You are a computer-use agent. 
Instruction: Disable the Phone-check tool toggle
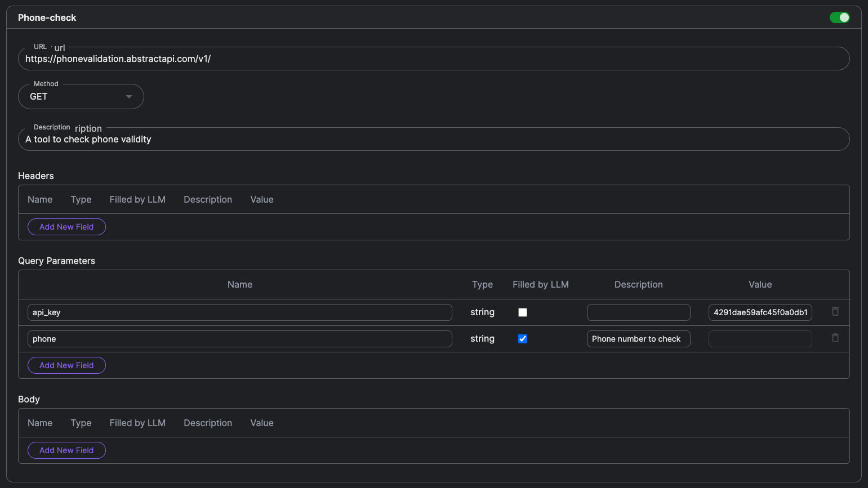(x=839, y=17)
